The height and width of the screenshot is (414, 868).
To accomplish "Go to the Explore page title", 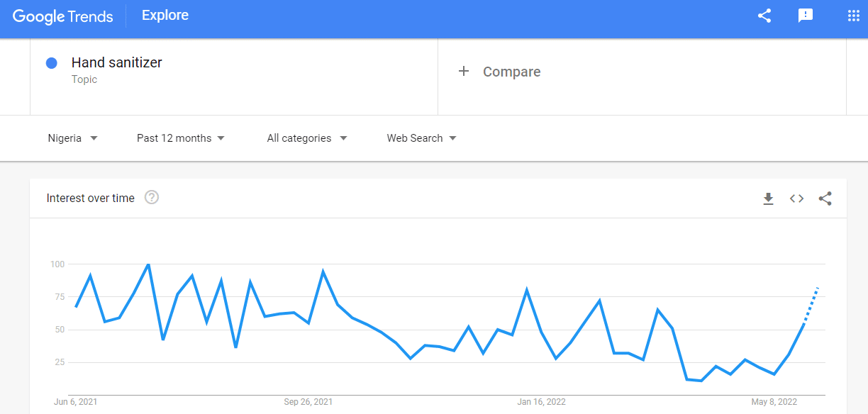I will pos(165,15).
